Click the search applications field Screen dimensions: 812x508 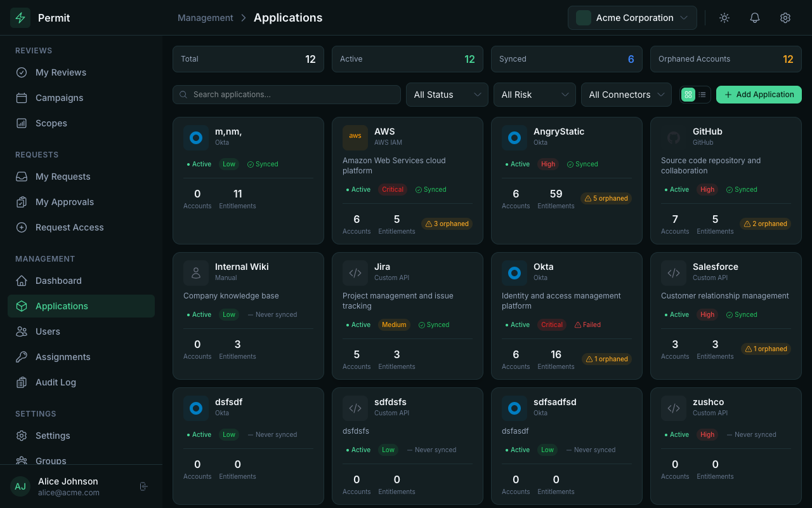tap(286, 94)
